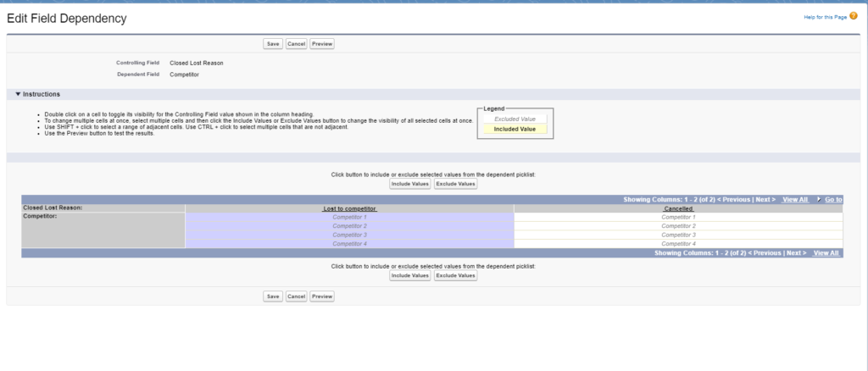868x371 pixels.
Task: Click the Save button below the table
Action: pos(273,296)
